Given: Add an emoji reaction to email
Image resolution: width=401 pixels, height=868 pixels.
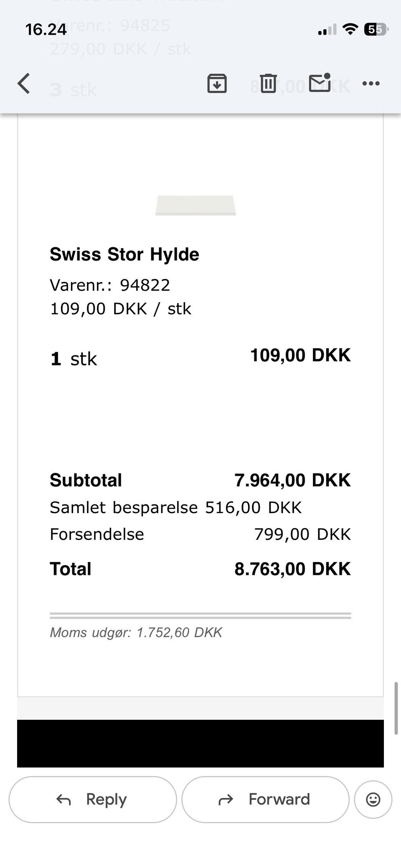Looking at the screenshot, I should pyautogui.click(x=373, y=800).
